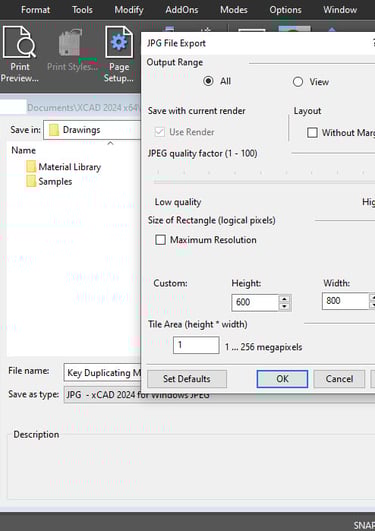Select the Material Library row text
This screenshot has width=375, height=531.
click(69, 167)
